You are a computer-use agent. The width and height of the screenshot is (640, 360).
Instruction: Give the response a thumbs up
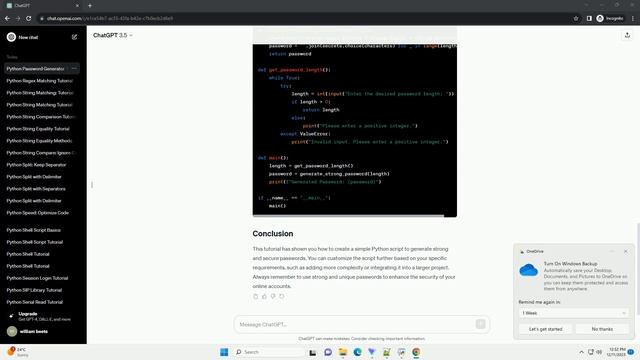tap(264, 296)
